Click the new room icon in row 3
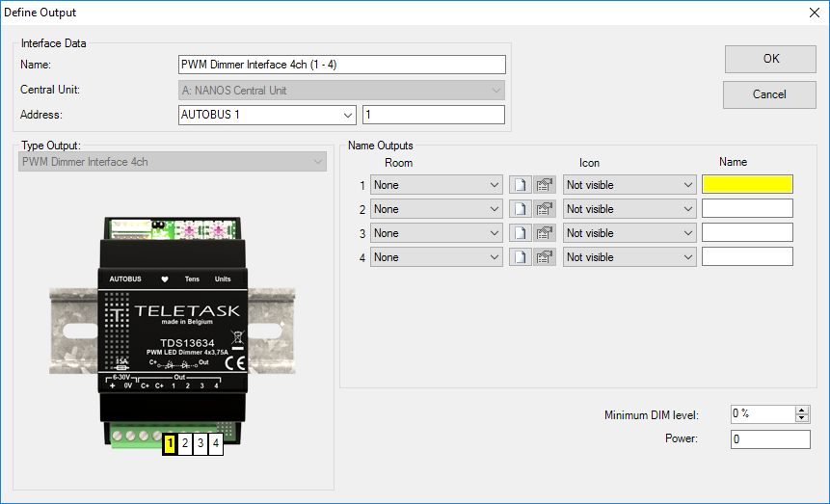The image size is (830, 504). (521, 233)
